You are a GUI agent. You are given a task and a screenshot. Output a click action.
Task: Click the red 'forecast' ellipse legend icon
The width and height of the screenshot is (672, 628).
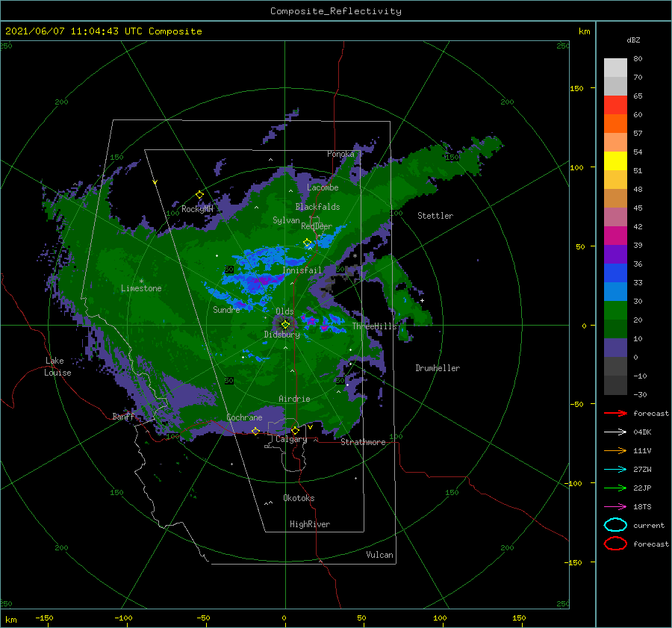click(x=615, y=544)
